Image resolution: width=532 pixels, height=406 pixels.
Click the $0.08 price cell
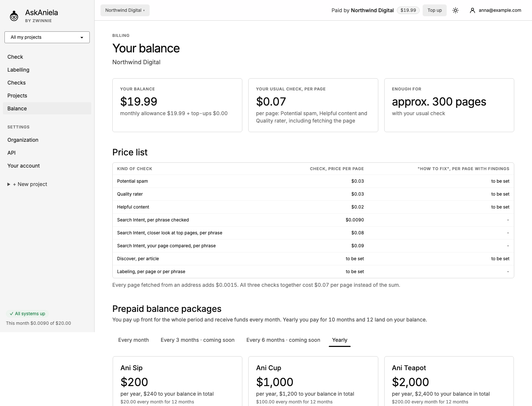point(358,233)
